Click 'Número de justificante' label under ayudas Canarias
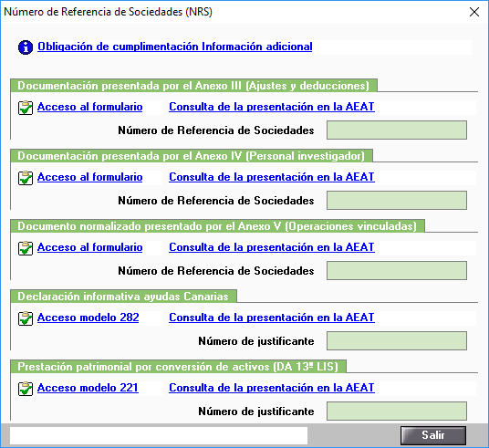The image size is (489, 448). pyautogui.click(x=256, y=341)
